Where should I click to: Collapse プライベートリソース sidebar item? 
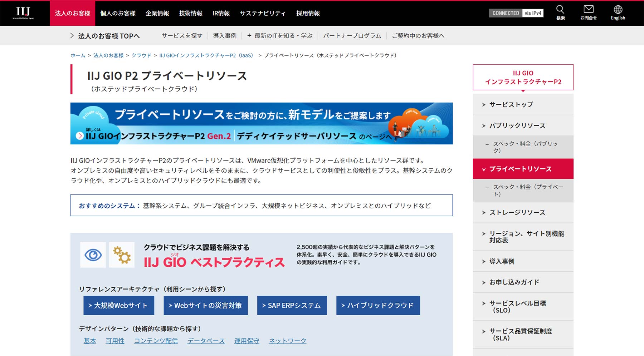coord(523,169)
